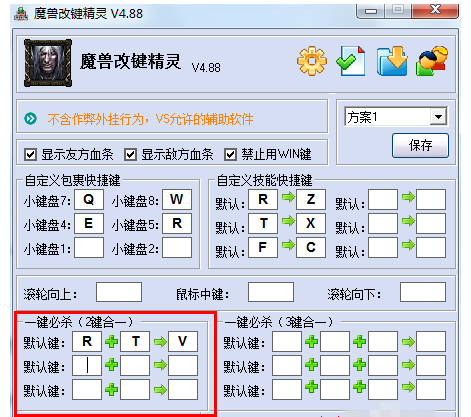Click skill hotkey target field X

[311, 223]
